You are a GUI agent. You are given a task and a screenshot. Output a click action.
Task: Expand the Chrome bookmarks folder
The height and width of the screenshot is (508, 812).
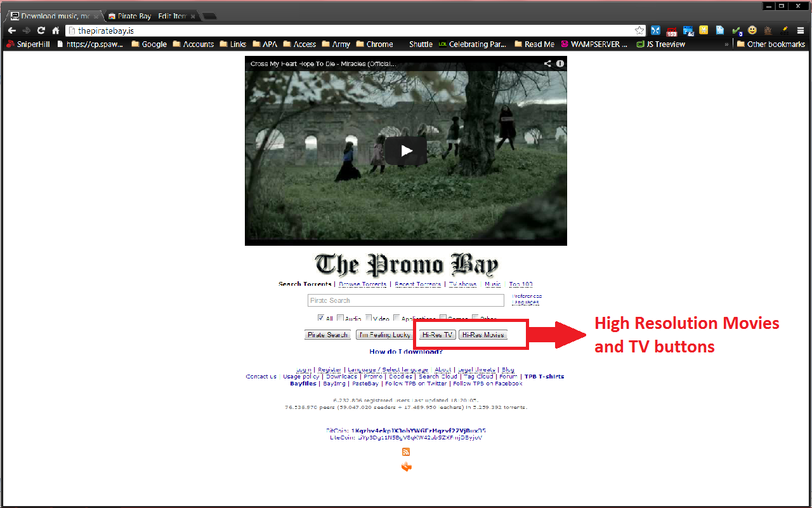coord(374,44)
